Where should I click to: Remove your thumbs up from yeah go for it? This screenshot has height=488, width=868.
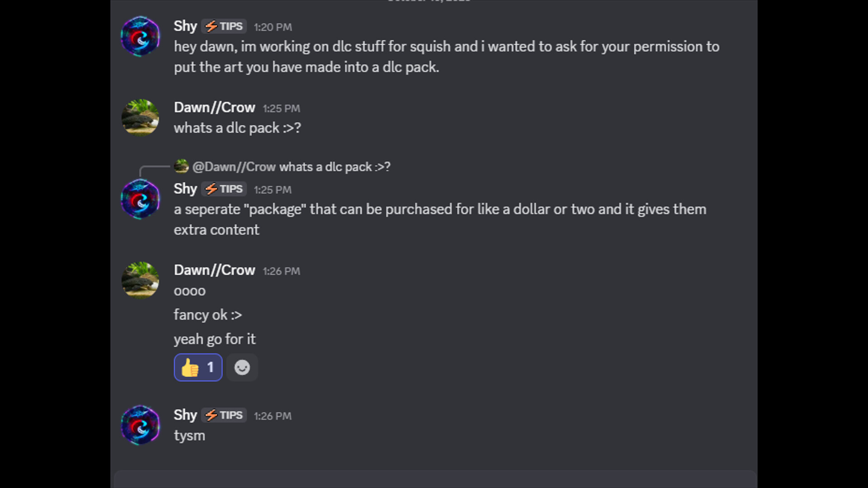pos(198,367)
